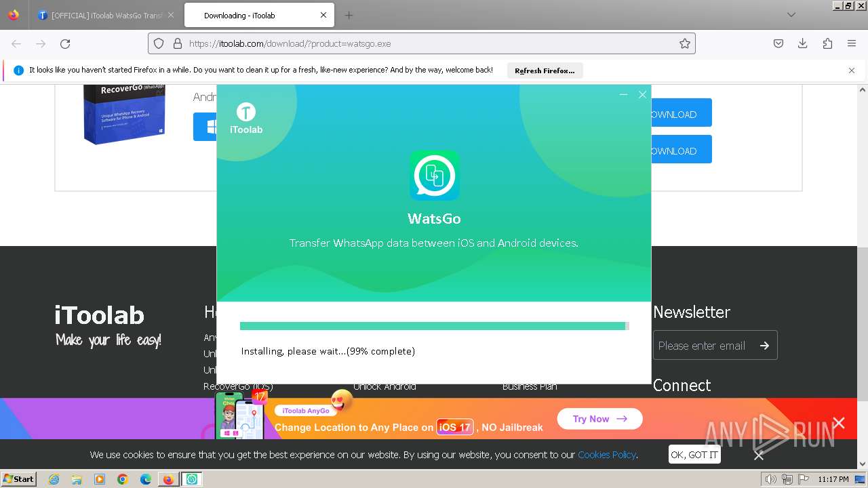The height and width of the screenshot is (488, 868).
Task: Click the Business Plan footer link
Action: click(x=530, y=386)
